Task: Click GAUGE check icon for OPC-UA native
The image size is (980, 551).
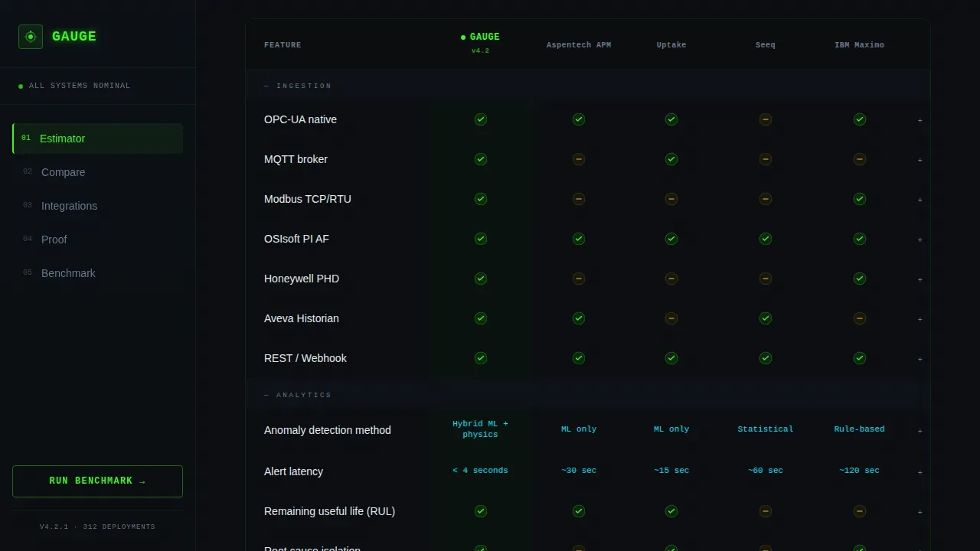Action: [x=481, y=119]
